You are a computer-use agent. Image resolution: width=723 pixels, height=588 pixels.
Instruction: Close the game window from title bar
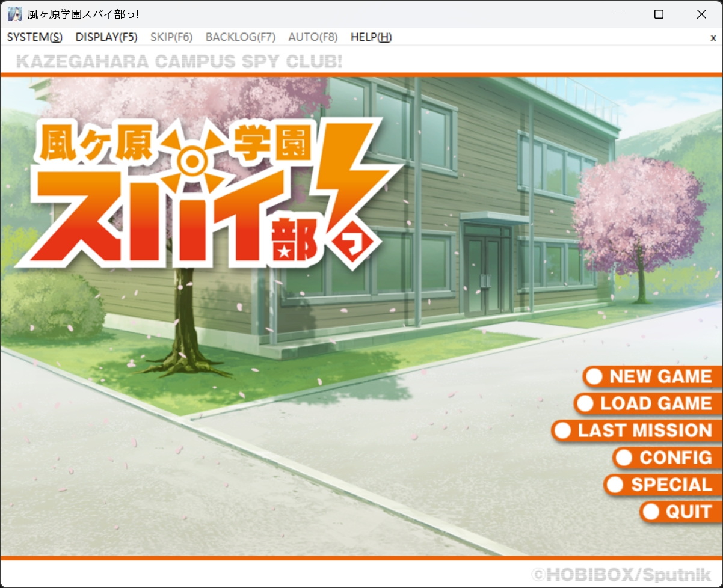pyautogui.click(x=701, y=14)
